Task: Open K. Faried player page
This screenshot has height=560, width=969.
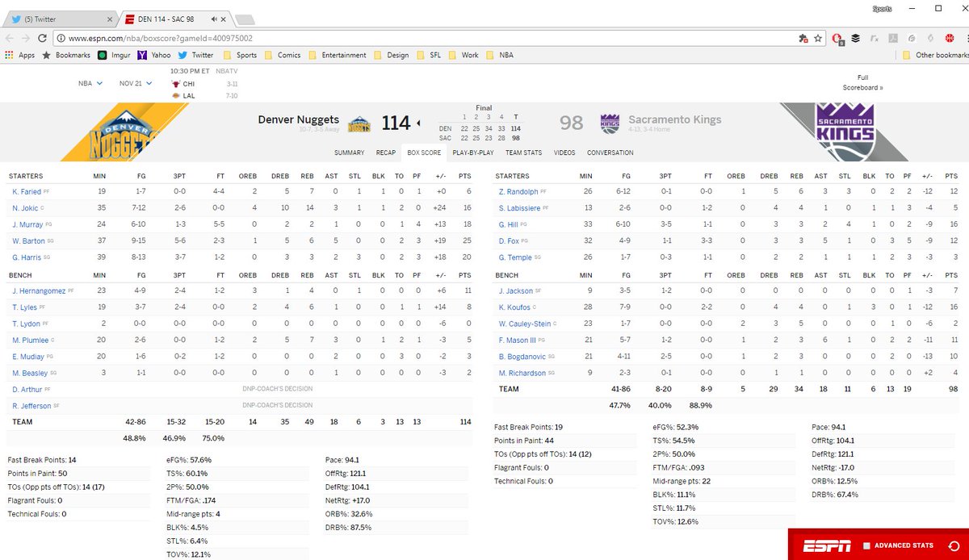Action: pos(27,192)
